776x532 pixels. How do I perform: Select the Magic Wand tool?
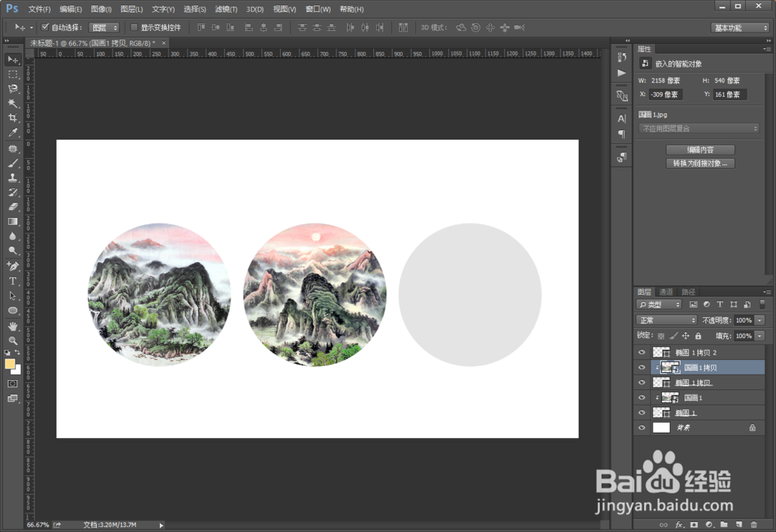pos(13,103)
